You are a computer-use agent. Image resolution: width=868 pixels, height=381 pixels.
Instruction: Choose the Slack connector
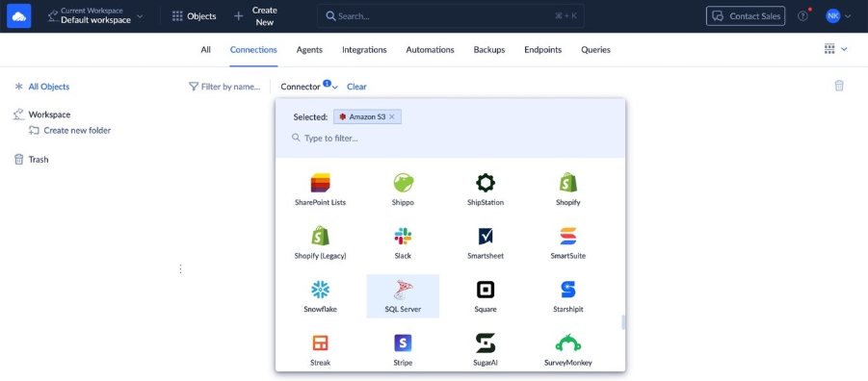coord(403,242)
